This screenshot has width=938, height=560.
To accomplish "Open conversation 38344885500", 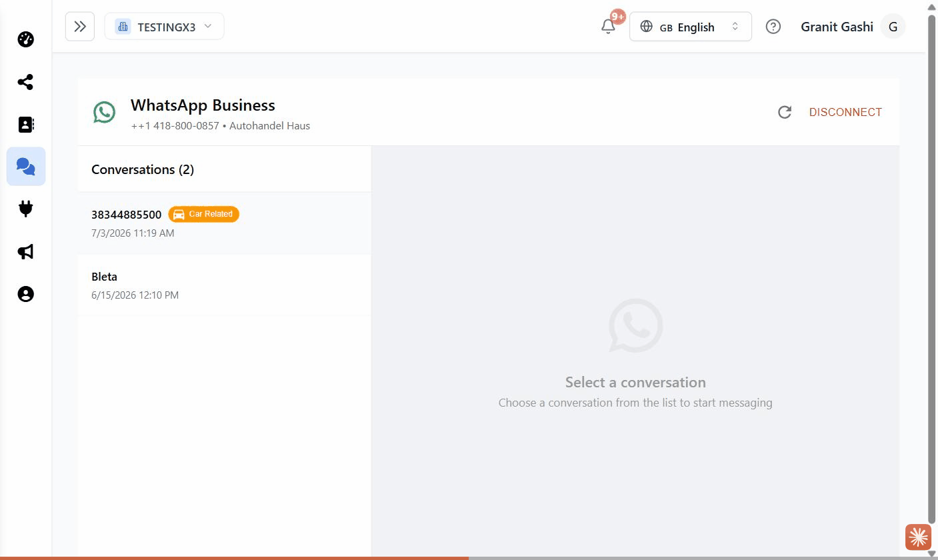I will tap(224, 223).
